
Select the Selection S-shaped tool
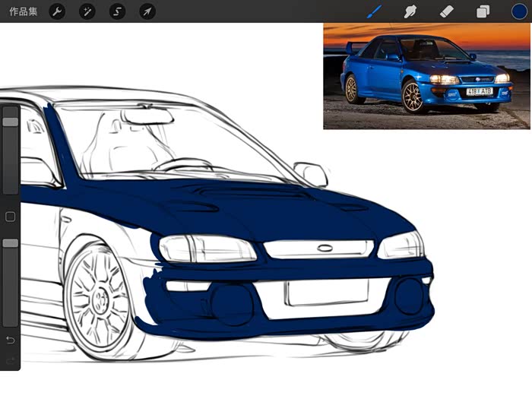click(117, 12)
